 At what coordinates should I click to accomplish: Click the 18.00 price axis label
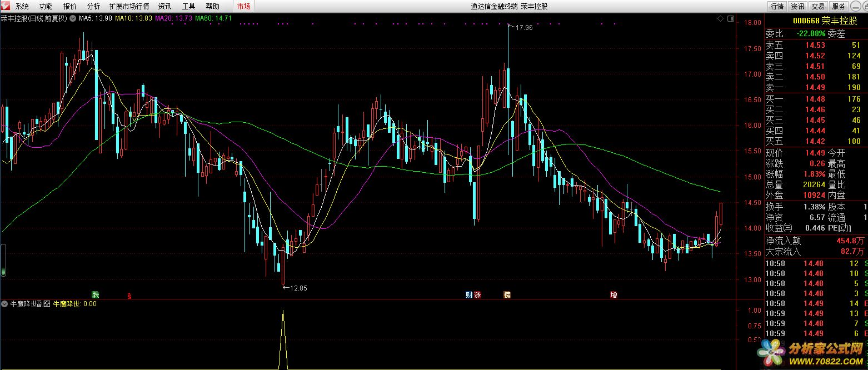pyautogui.click(x=753, y=23)
